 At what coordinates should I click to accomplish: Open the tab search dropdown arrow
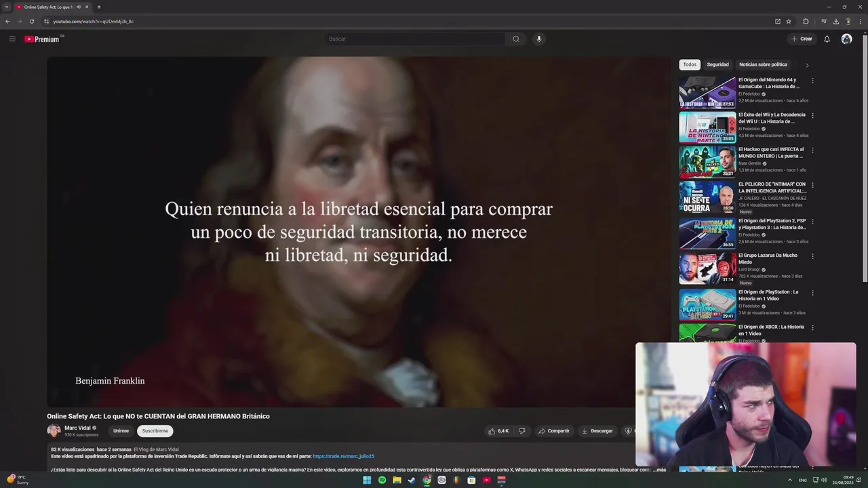[x=7, y=7]
